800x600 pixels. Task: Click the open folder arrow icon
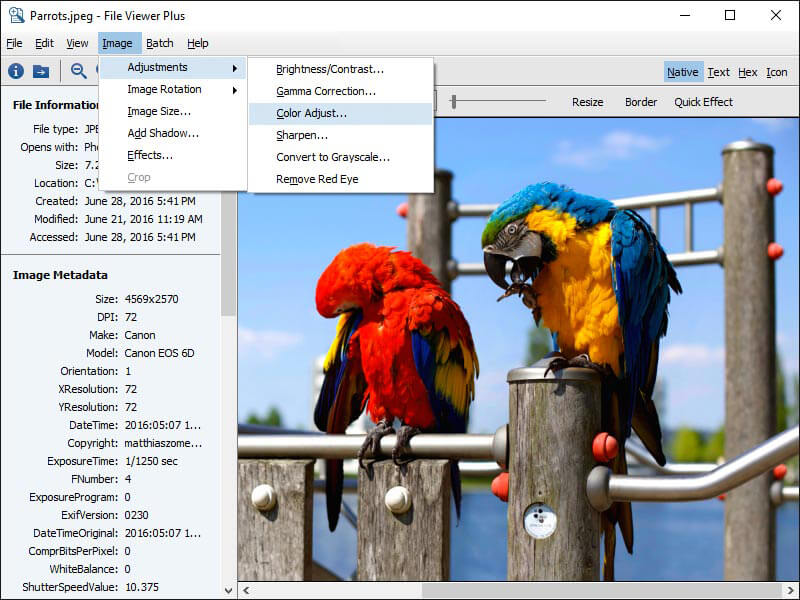[41, 71]
